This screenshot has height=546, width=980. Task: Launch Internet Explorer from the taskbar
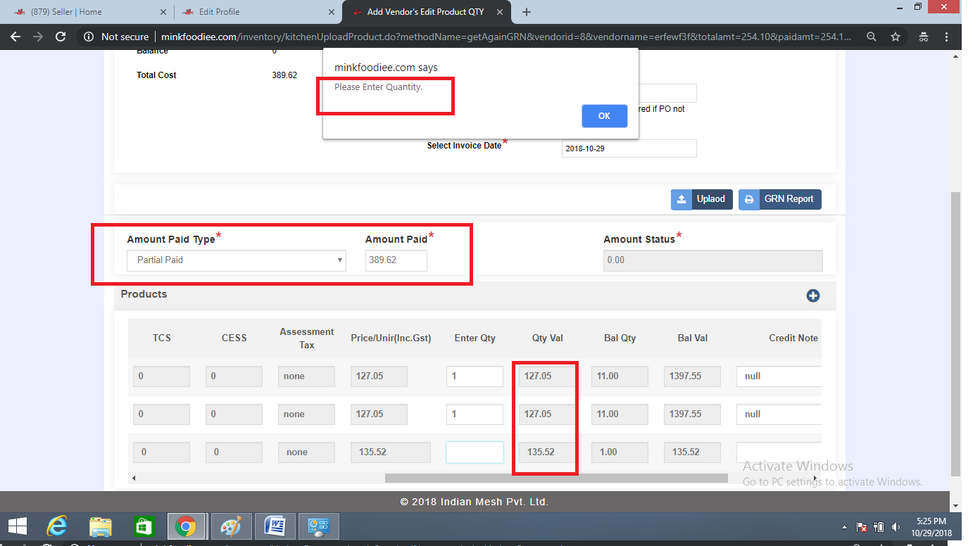57,526
